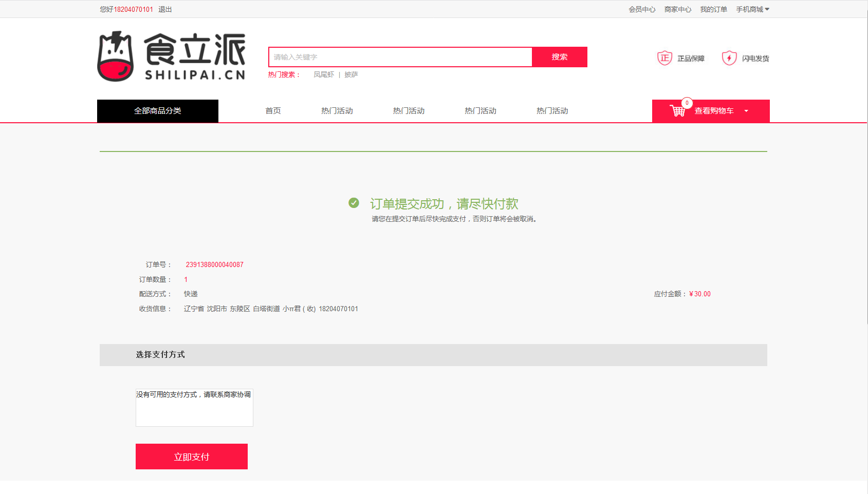Click the shipping address text line
Screen dimensions: 868x494
click(271, 309)
